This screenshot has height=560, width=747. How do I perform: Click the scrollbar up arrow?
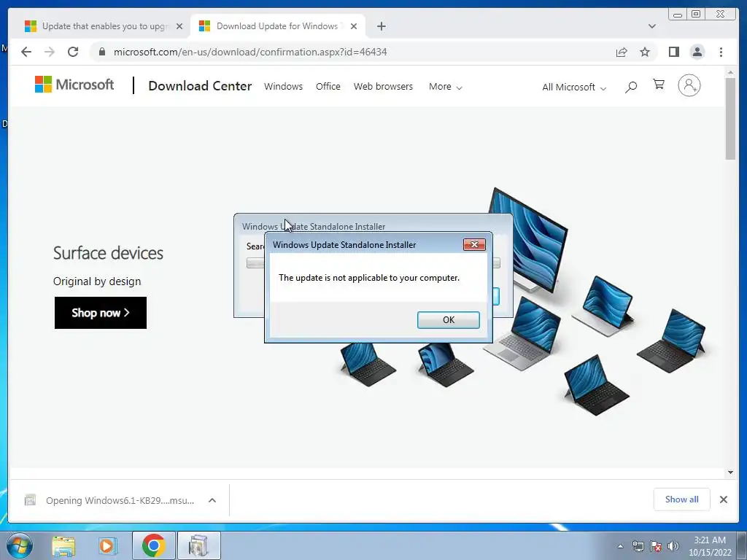[730, 72]
